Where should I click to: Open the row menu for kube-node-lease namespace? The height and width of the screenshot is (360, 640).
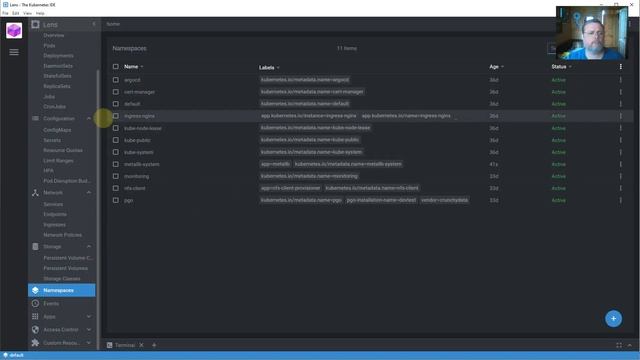tap(621, 128)
